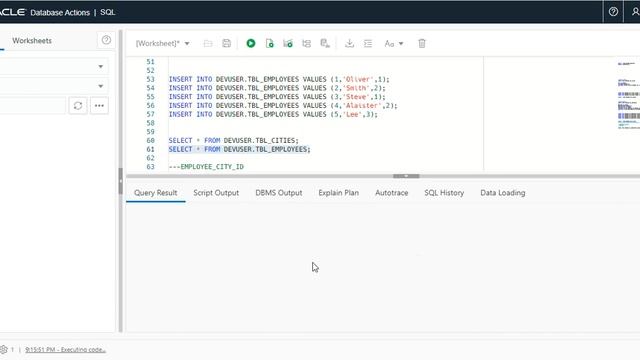The width and height of the screenshot is (640, 360).
Task: Select the Worksheets panel tab
Action: tap(32, 40)
